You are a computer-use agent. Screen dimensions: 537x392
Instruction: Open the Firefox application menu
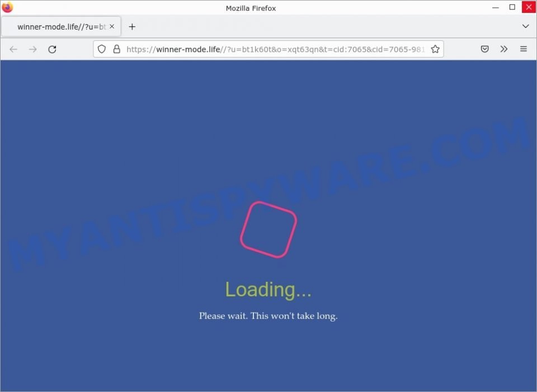tap(524, 49)
